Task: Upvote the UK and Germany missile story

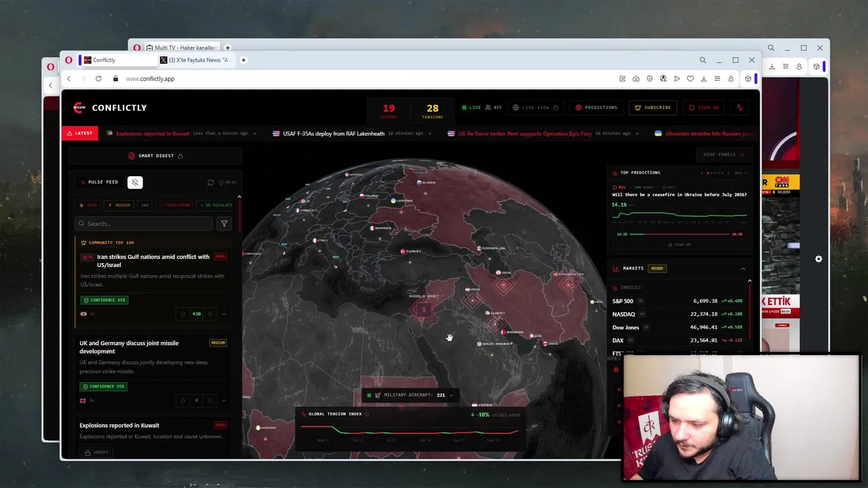Action: (x=182, y=401)
